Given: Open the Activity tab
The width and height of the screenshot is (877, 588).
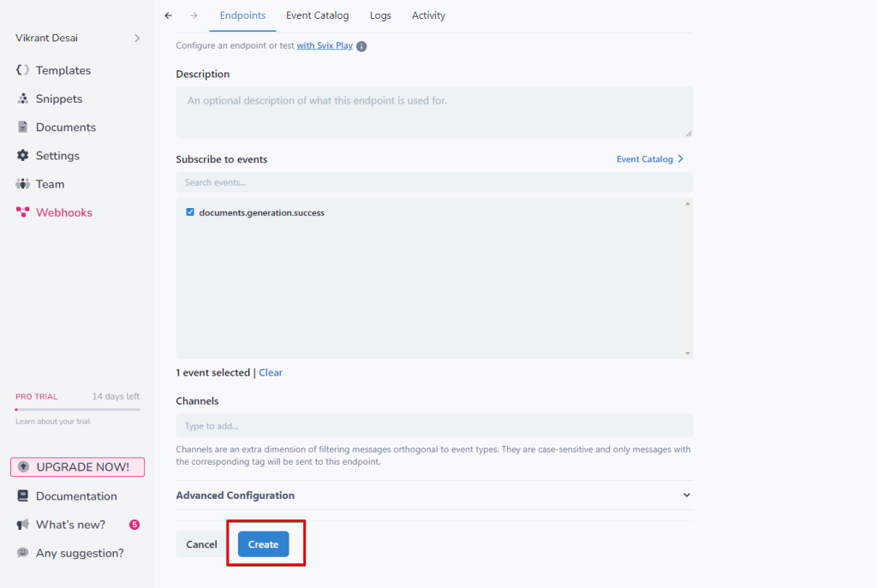Looking at the screenshot, I should (428, 15).
